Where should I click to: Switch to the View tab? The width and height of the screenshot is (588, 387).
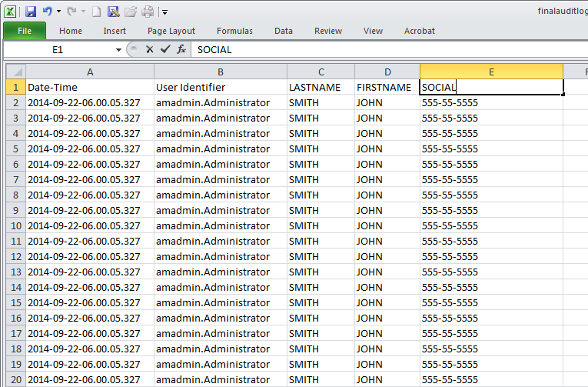(373, 31)
